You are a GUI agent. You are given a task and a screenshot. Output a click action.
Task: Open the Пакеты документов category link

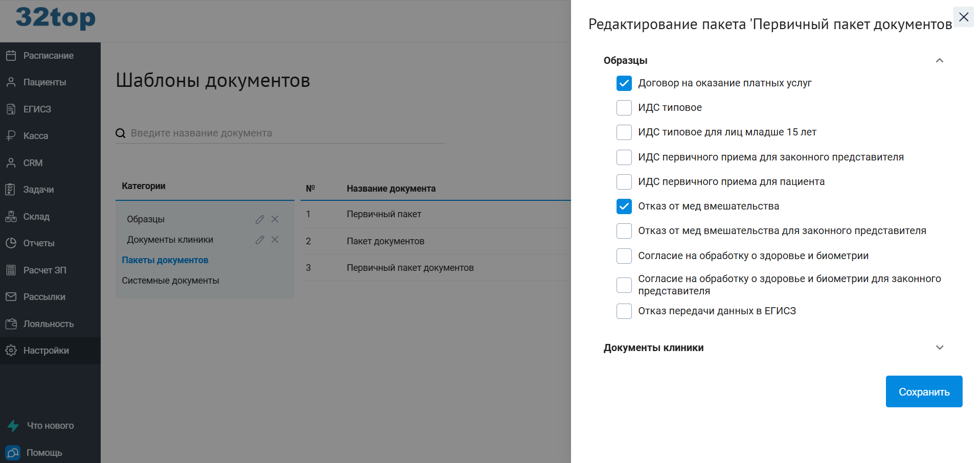[165, 260]
